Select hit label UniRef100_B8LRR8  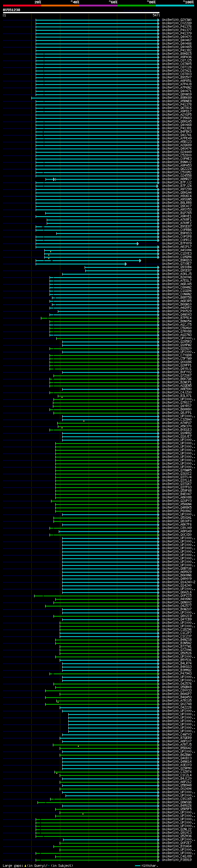(177, 203)
